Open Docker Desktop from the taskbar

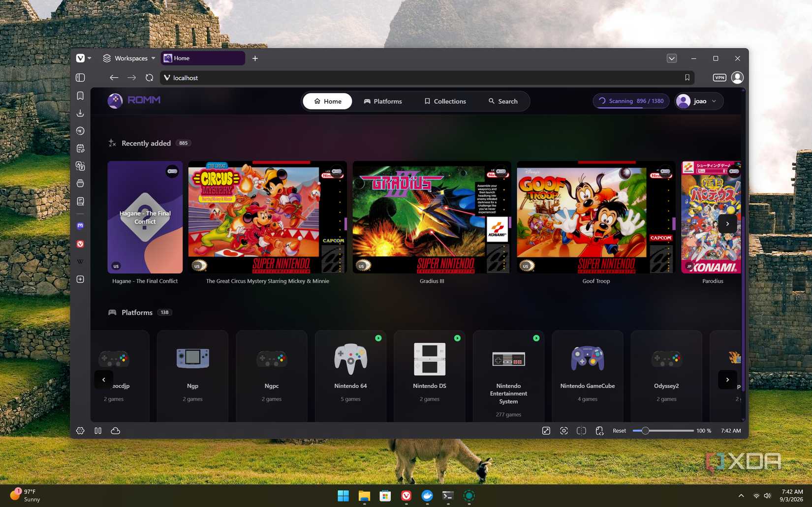point(427,496)
